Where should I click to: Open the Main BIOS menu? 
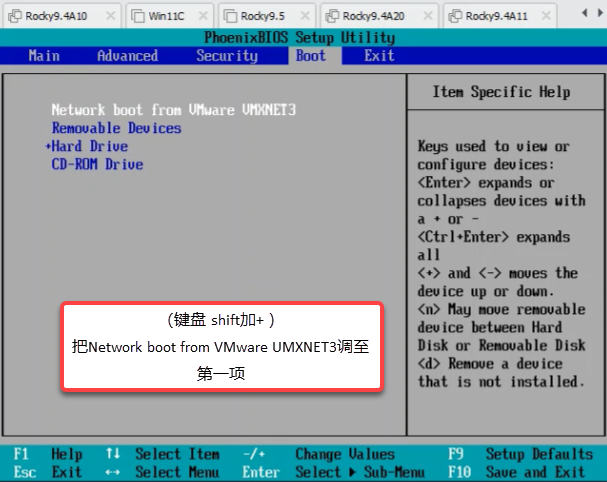click(44, 56)
